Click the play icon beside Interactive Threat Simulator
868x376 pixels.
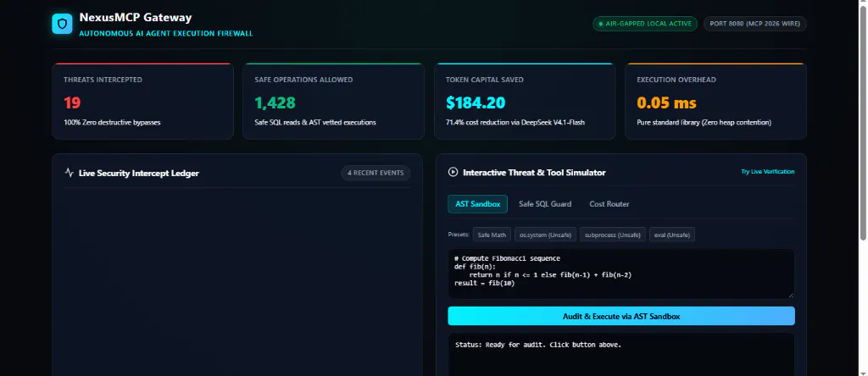(x=453, y=172)
